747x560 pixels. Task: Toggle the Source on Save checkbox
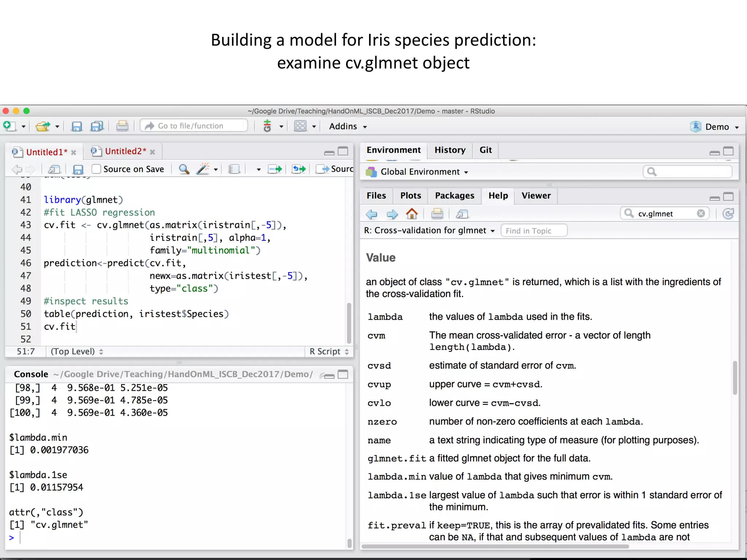(x=96, y=169)
